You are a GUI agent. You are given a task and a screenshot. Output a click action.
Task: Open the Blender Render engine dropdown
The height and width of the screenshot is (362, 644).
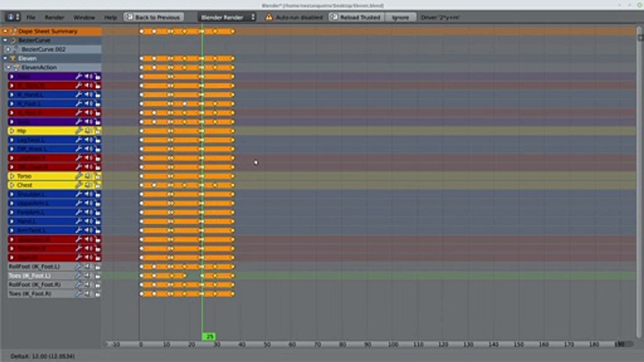[x=227, y=17]
